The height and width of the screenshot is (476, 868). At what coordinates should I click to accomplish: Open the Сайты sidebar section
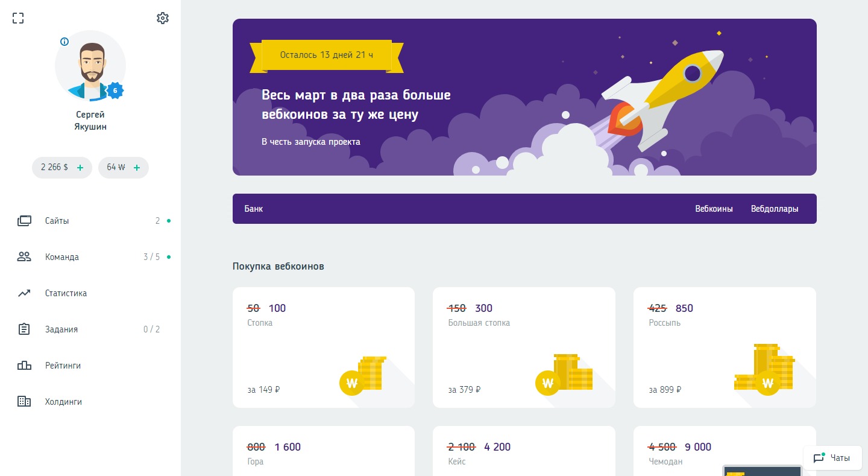[x=57, y=221]
